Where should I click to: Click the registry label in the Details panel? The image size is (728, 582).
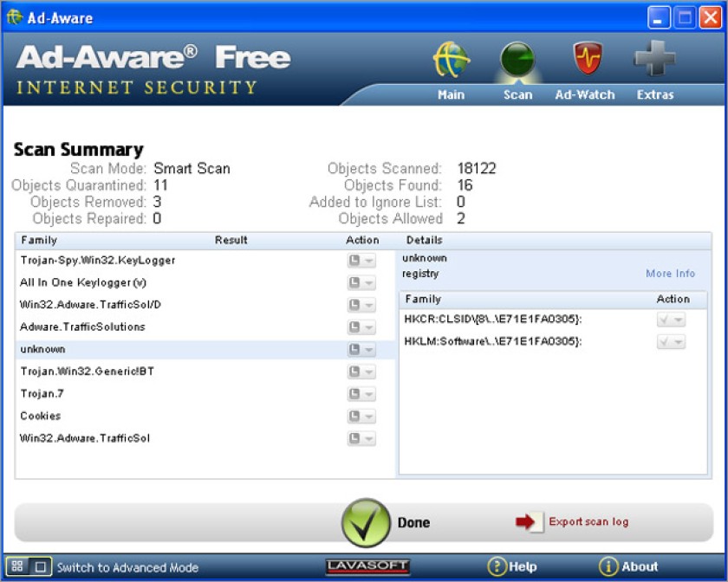(420, 274)
